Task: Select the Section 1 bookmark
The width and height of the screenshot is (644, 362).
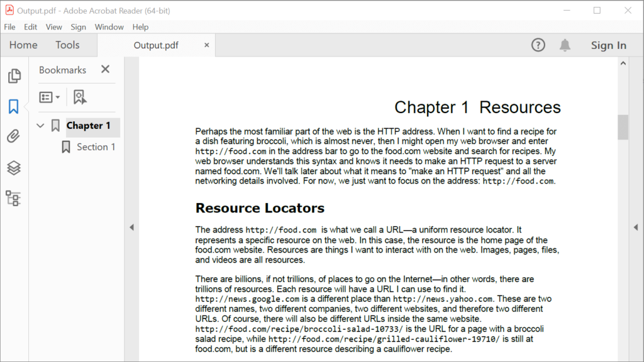Action: click(96, 146)
